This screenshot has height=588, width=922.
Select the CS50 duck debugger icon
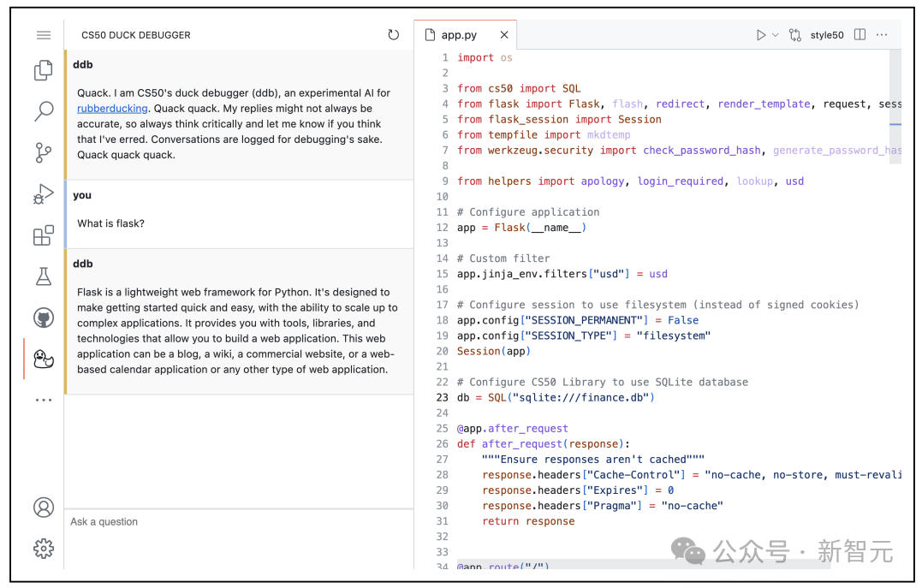44,359
